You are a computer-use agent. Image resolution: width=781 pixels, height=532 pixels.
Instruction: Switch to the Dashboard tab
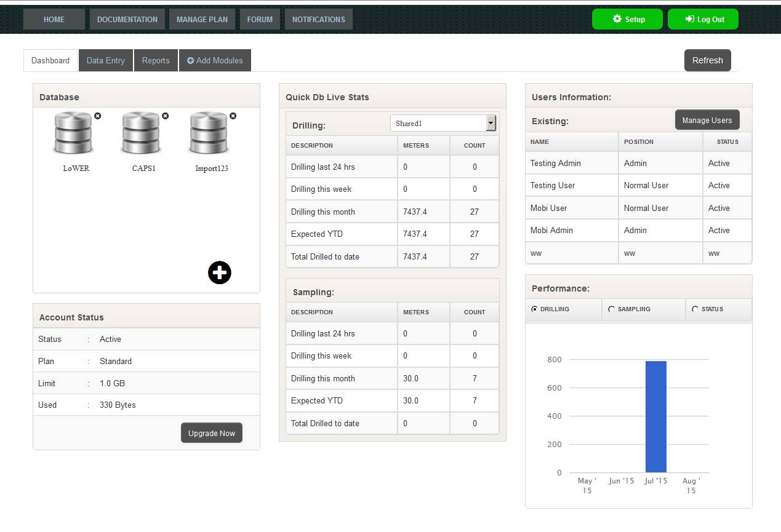tap(50, 60)
